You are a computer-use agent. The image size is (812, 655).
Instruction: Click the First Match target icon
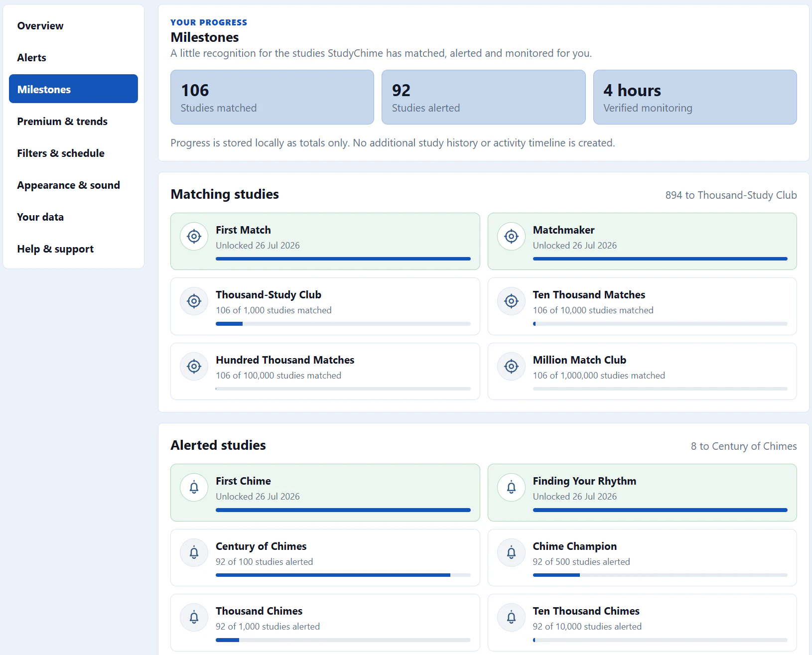(x=194, y=236)
